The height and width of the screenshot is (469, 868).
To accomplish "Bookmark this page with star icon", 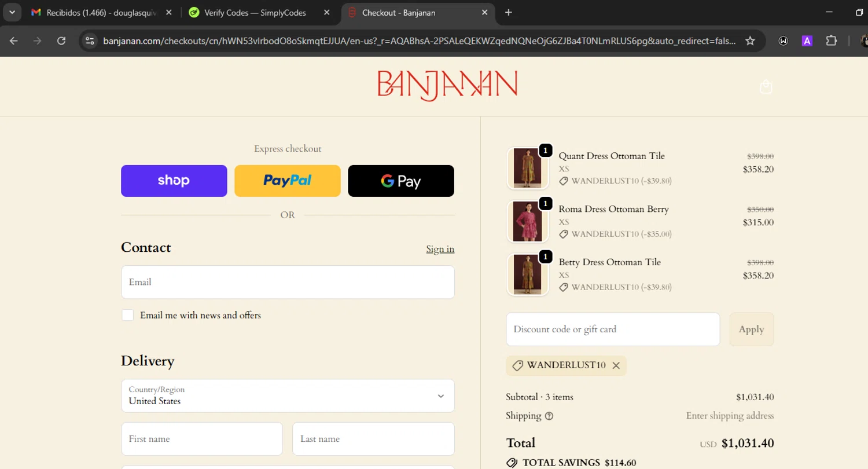I will coord(750,41).
